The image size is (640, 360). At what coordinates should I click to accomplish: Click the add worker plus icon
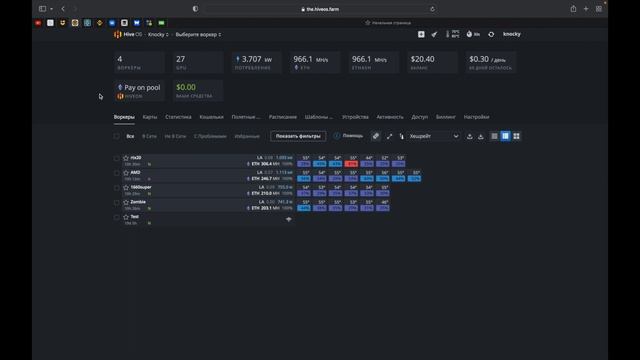pyautogui.click(x=421, y=34)
